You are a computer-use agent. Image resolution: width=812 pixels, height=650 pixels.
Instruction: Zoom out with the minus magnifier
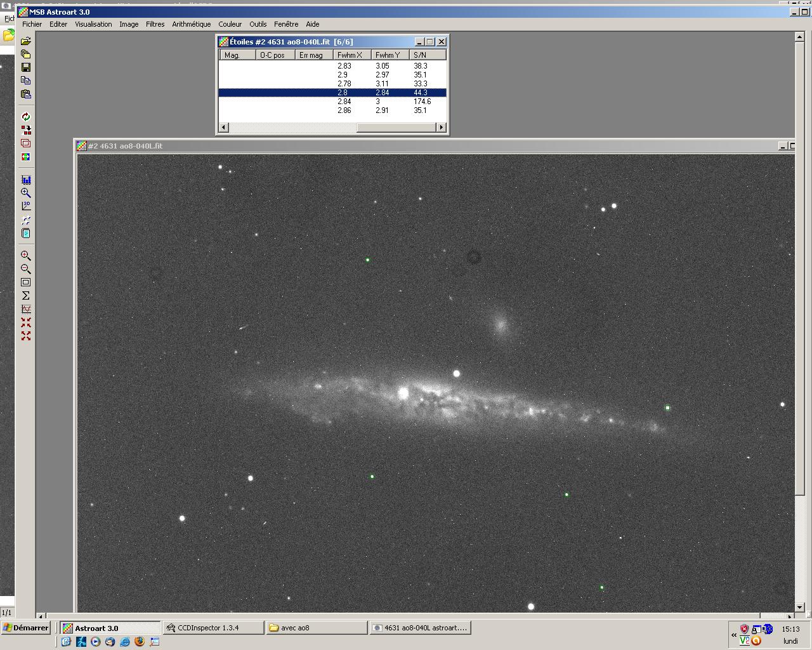[26, 269]
